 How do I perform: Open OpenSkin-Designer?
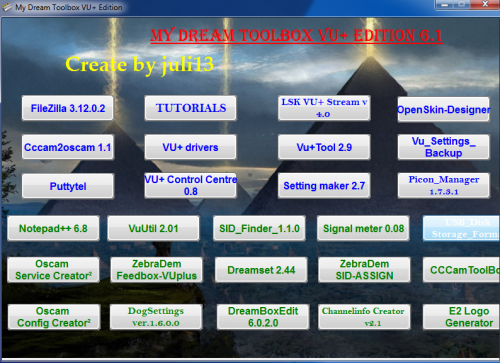coord(443,109)
